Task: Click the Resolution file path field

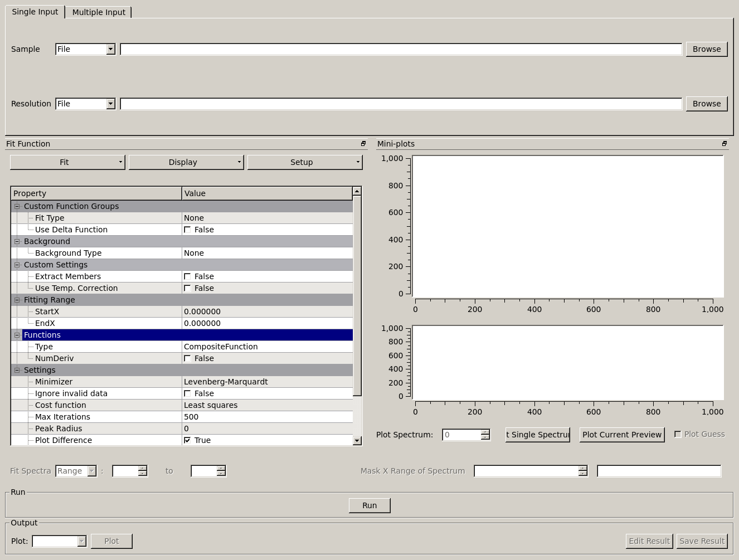Action: pyautogui.click(x=401, y=104)
